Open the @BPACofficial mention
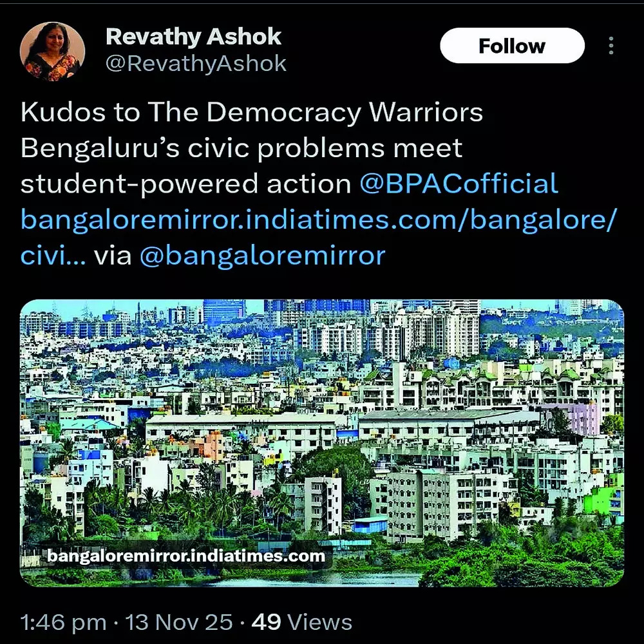 459,183
